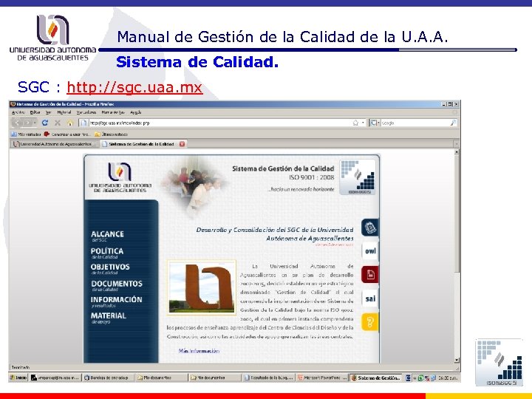
Task: Open POLÍTICA de la Calidad sidebar item
Action: [107, 253]
